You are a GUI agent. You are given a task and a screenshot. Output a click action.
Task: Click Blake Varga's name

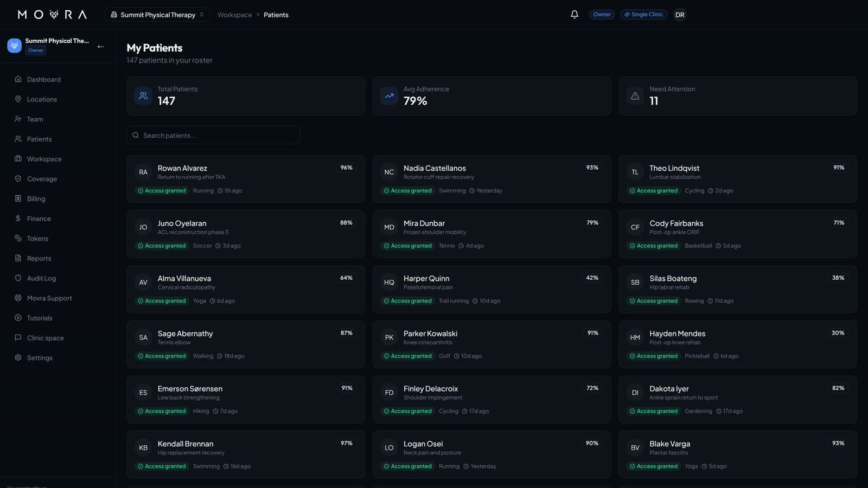pos(670,444)
